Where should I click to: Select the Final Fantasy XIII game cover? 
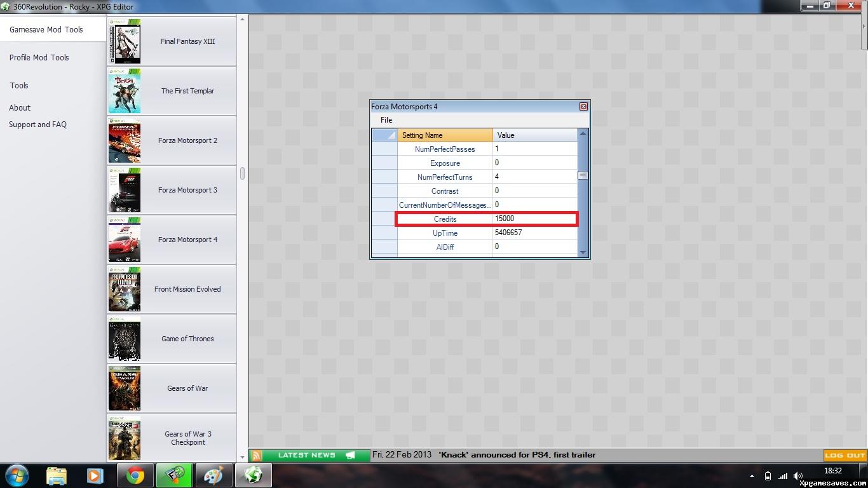point(125,41)
